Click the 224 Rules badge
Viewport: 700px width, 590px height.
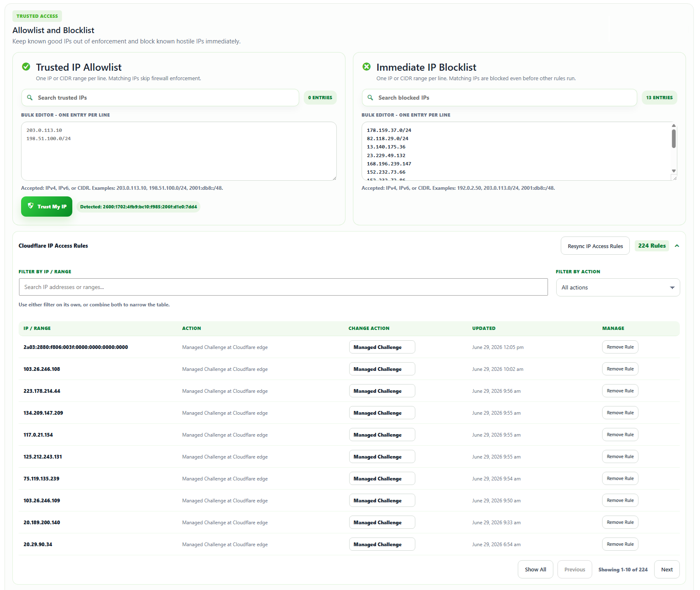tap(652, 246)
